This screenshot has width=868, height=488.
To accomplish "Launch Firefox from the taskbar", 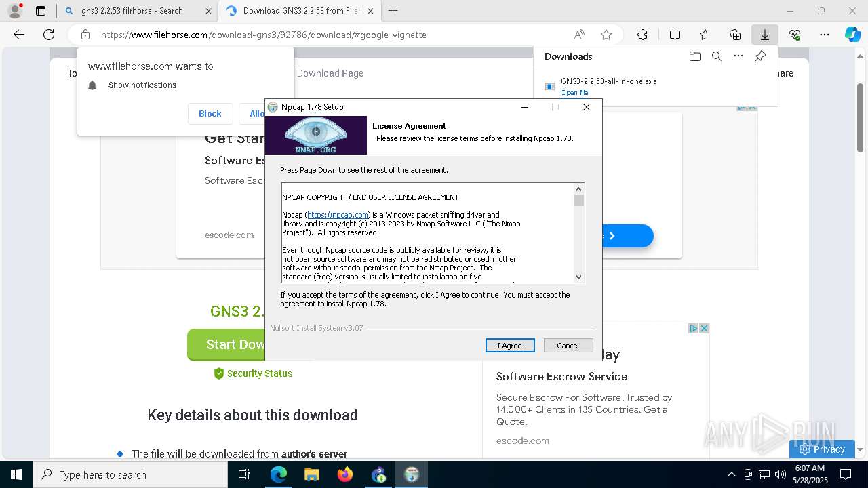I will point(344,474).
